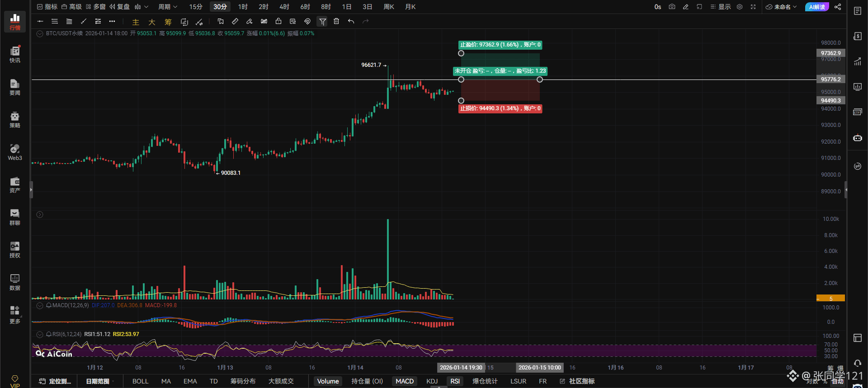Screen dimensions: 868x388
Task: Open the 群聊 group chat sidebar icon
Action: point(15,217)
